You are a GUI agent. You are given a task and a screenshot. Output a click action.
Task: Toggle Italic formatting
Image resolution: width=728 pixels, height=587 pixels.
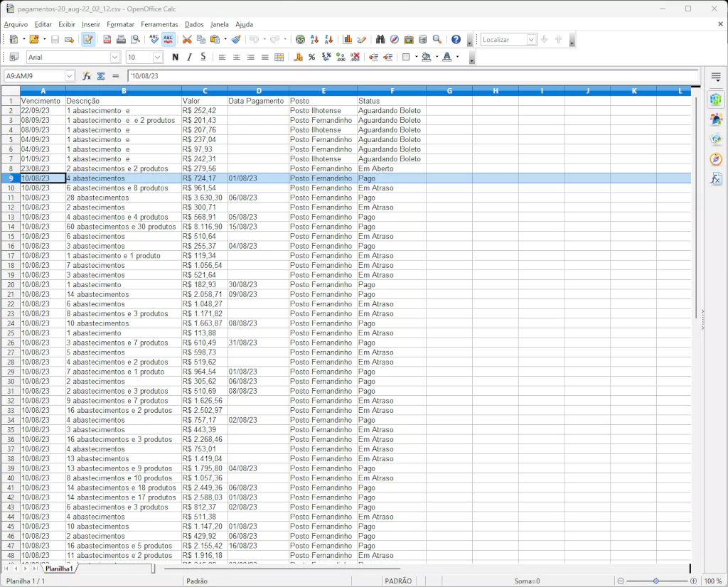189,57
